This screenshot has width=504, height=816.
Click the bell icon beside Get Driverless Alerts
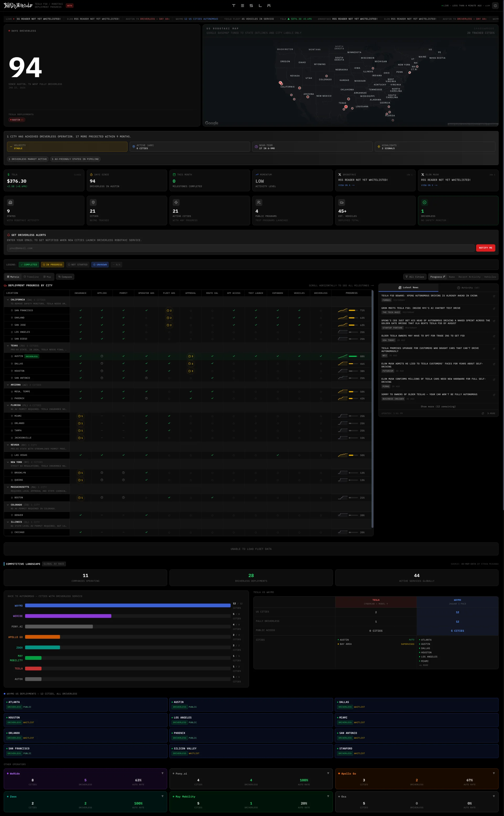point(9,235)
